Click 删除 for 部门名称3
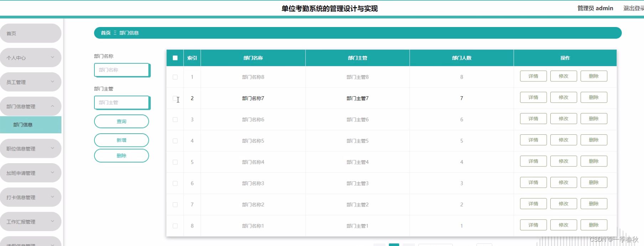644x246 pixels. coord(594,183)
